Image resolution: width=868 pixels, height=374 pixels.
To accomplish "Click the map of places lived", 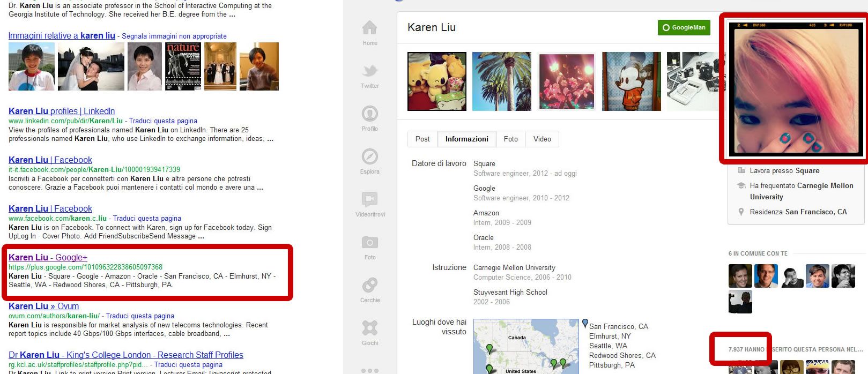I will pos(526,346).
